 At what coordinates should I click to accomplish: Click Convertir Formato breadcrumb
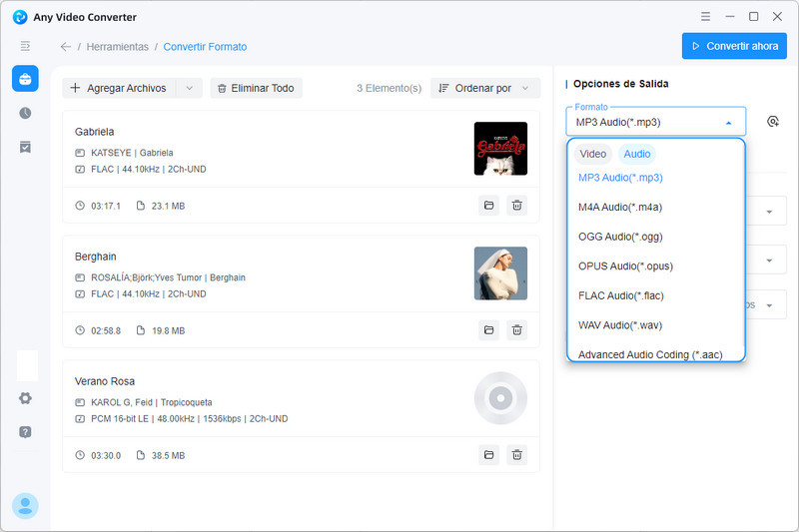pyautogui.click(x=205, y=47)
